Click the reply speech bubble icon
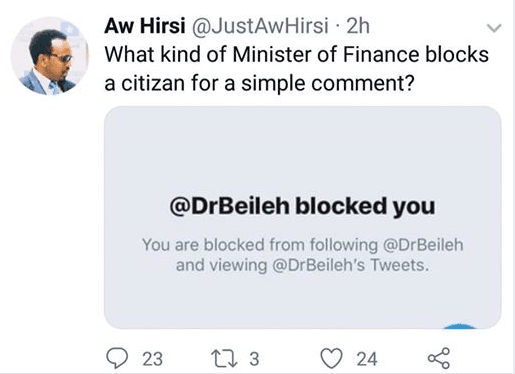515x374 pixels. pos(117,358)
